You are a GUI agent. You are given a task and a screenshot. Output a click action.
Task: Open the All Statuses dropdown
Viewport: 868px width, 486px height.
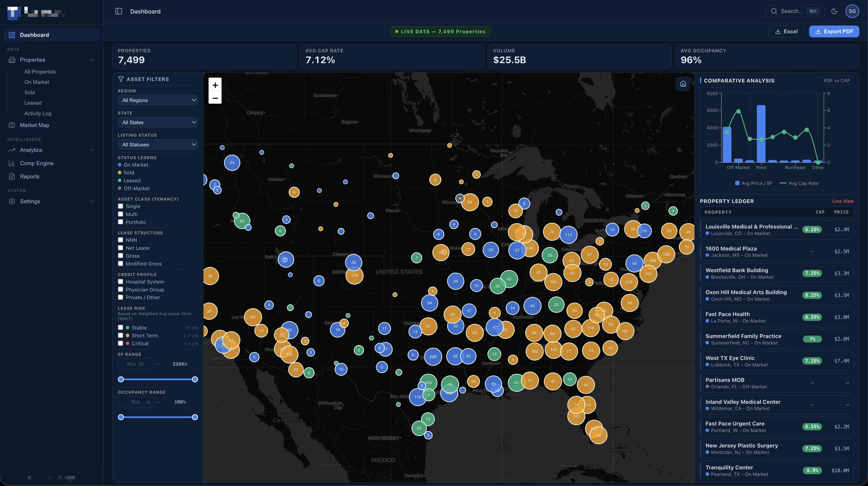(158, 144)
